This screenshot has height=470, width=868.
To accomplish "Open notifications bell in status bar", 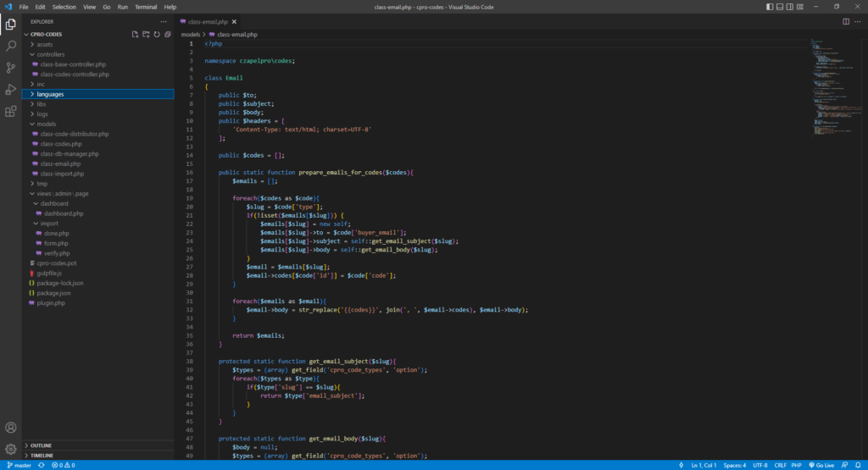I will point(858,466).
